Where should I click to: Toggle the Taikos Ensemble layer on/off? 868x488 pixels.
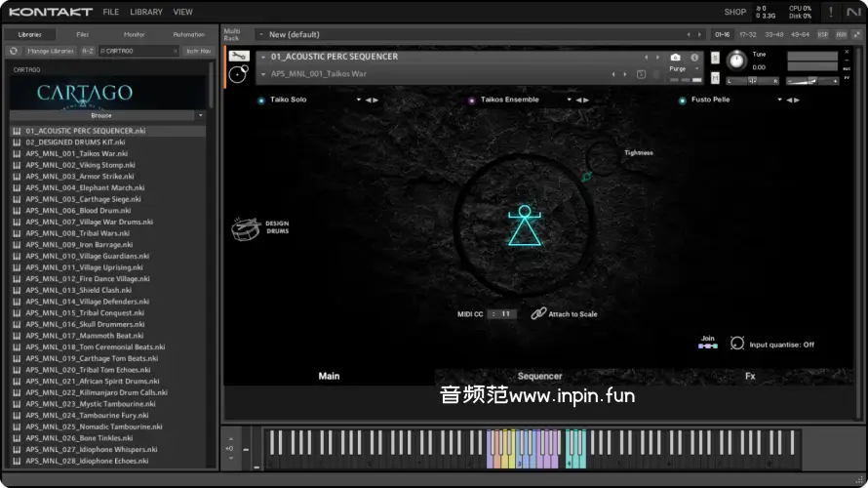472,100
